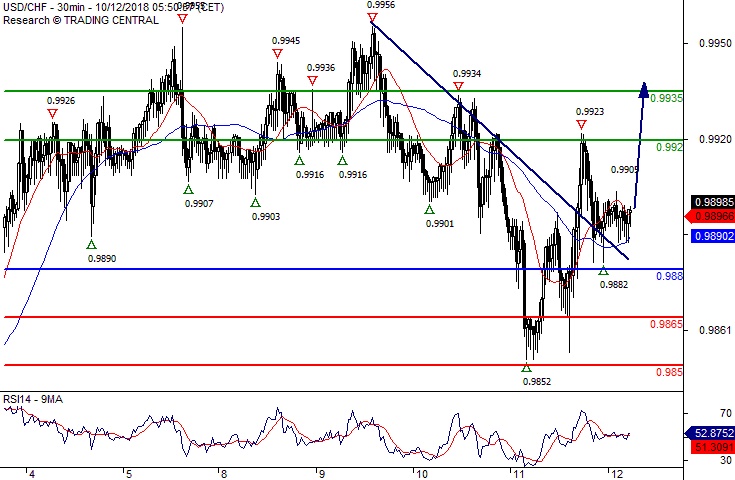Click the green pivot-low marker above 0.9903

pyautogui.click(x=255, y=202)
